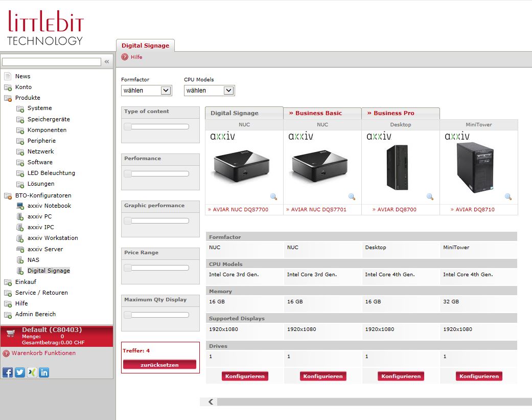532x420 pixels.
Task: Open Software in the tree
Action: [40, 162]
